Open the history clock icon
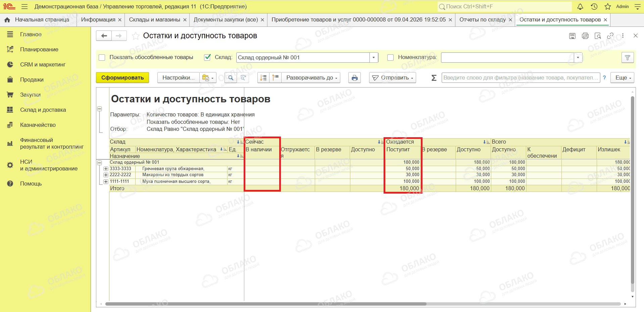Viewport: 644px width, 312px height. [594, 7]
